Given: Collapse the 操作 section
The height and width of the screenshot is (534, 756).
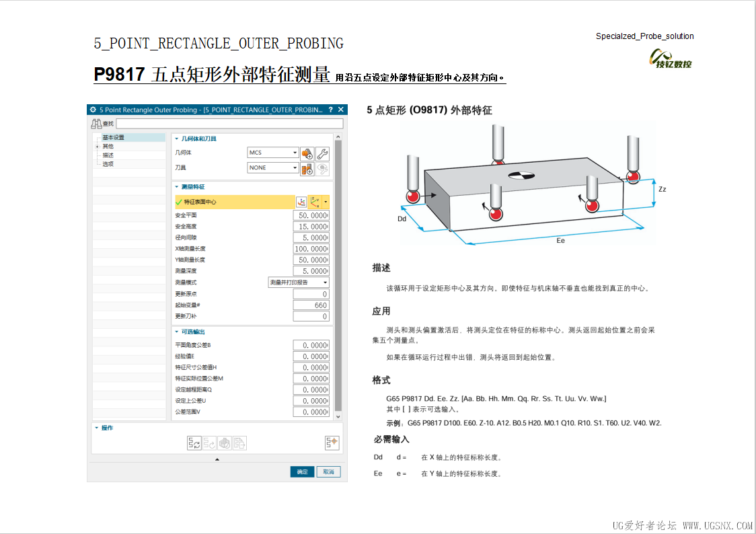Looking at the screenshot, I should tap(96, 428).
